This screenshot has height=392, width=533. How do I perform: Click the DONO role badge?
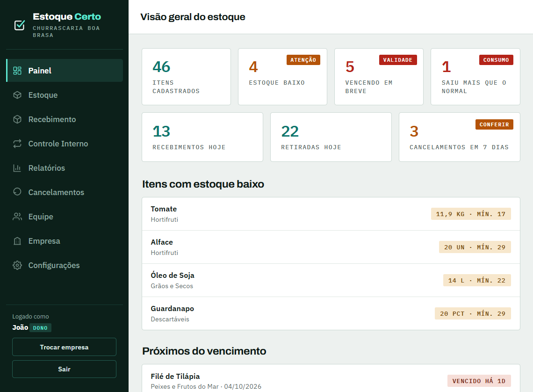pos(41,328)
